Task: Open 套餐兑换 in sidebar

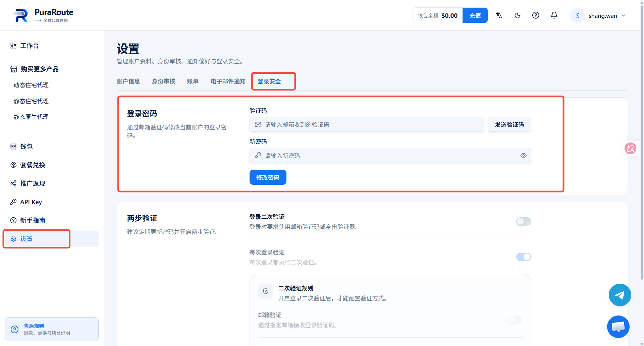Action: pos(52,165)
